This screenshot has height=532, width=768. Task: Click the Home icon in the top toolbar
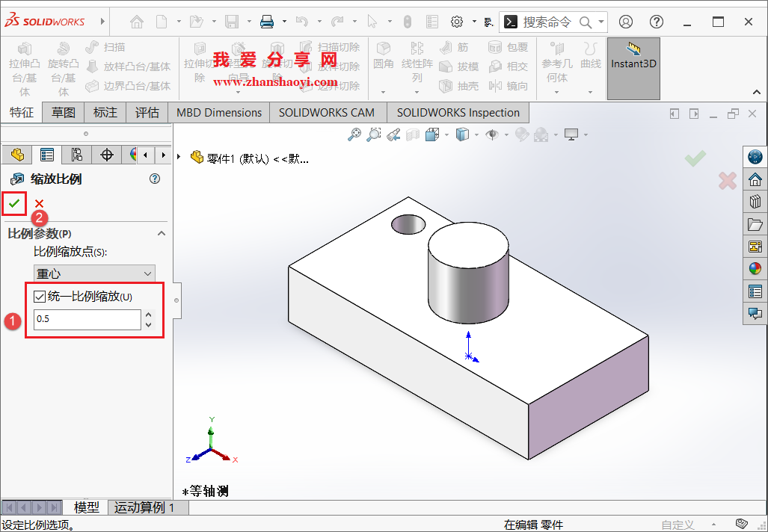[137, 22]
